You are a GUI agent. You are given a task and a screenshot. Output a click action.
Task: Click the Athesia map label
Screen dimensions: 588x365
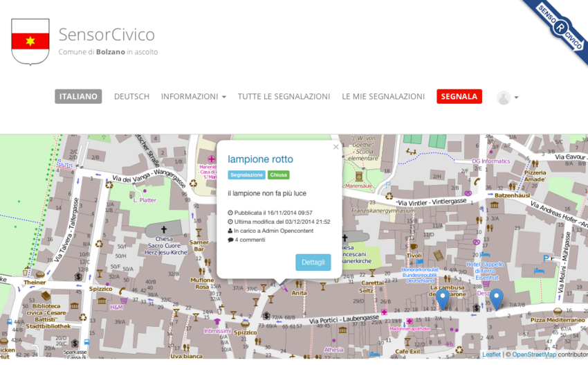tap(333, 350)
